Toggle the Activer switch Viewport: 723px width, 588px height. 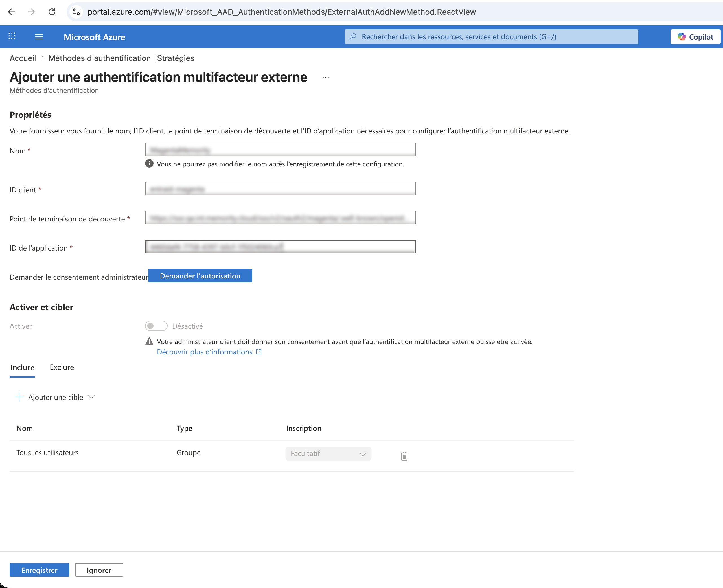156,326
